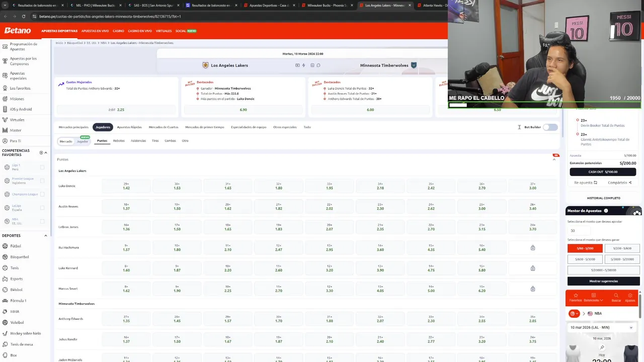The height and width of the screenshot is (362, 644).
Task: Check the Champions League checkbox
Action: tap(42, 194)
